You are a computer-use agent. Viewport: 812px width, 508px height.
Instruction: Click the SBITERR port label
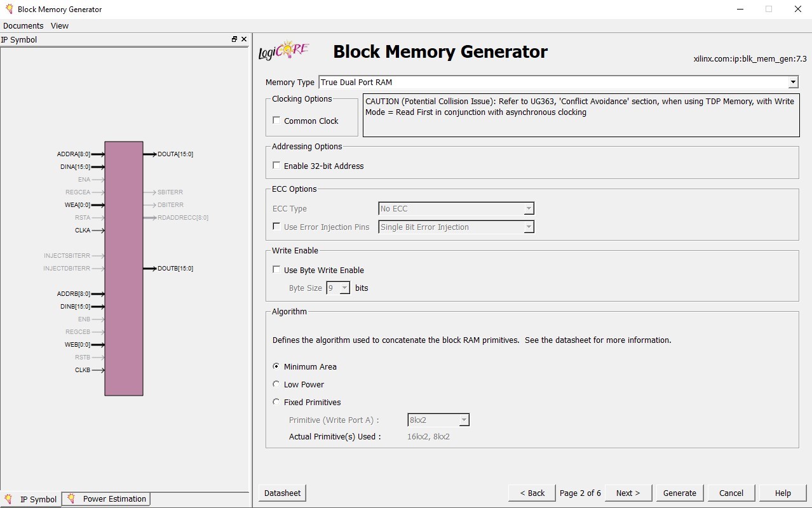coord(170,192)
